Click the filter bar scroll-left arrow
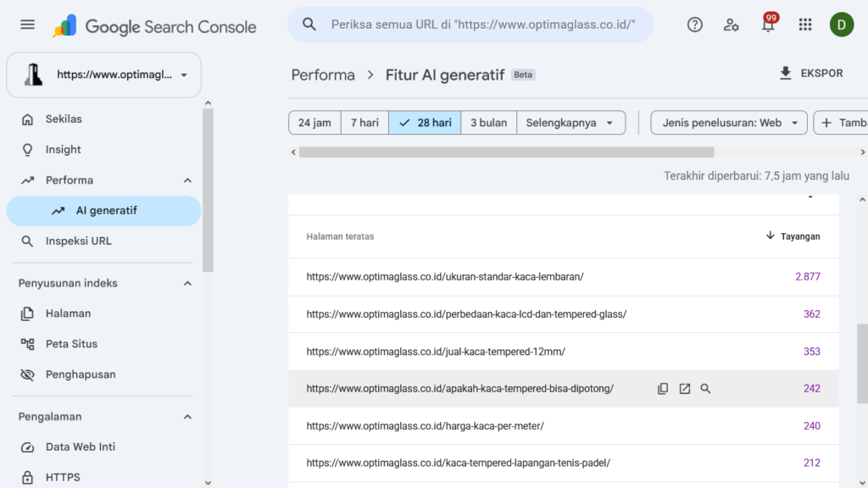The image size is (868, 488). tap(293, 152)
